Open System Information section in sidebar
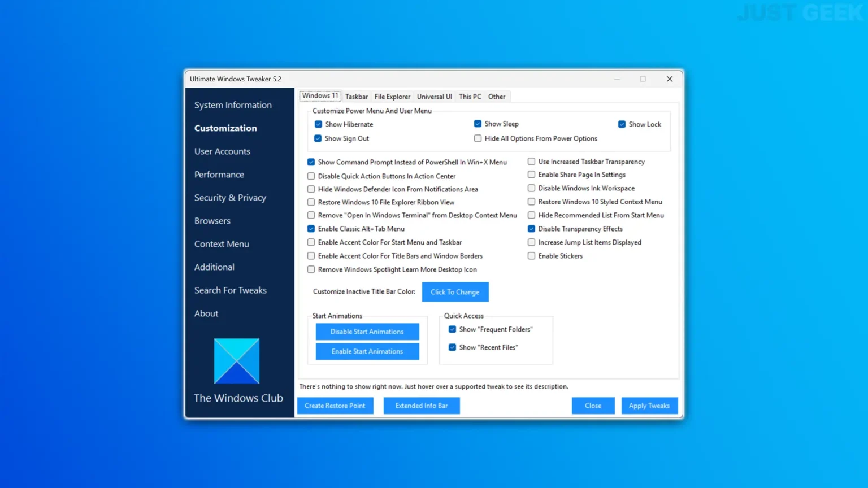The height and width of the screenshot is (488, 868). pos(233,105)
